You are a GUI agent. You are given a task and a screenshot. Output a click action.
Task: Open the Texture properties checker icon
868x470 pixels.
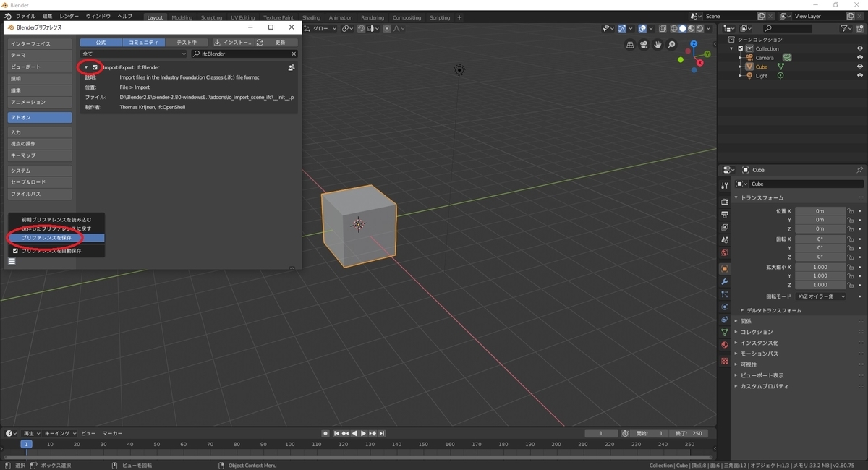724,361
